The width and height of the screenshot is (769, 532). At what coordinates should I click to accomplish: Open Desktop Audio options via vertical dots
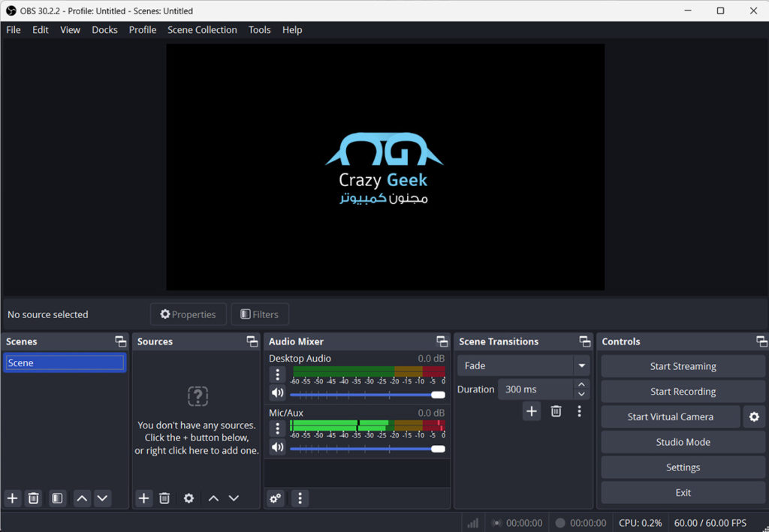point(277,374)
